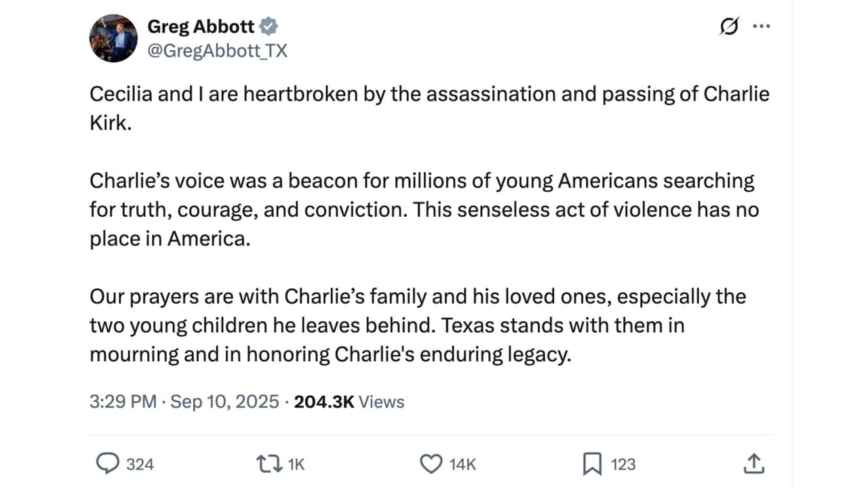Click Greg Abbott's profile picture

click(x=113, y=38)
